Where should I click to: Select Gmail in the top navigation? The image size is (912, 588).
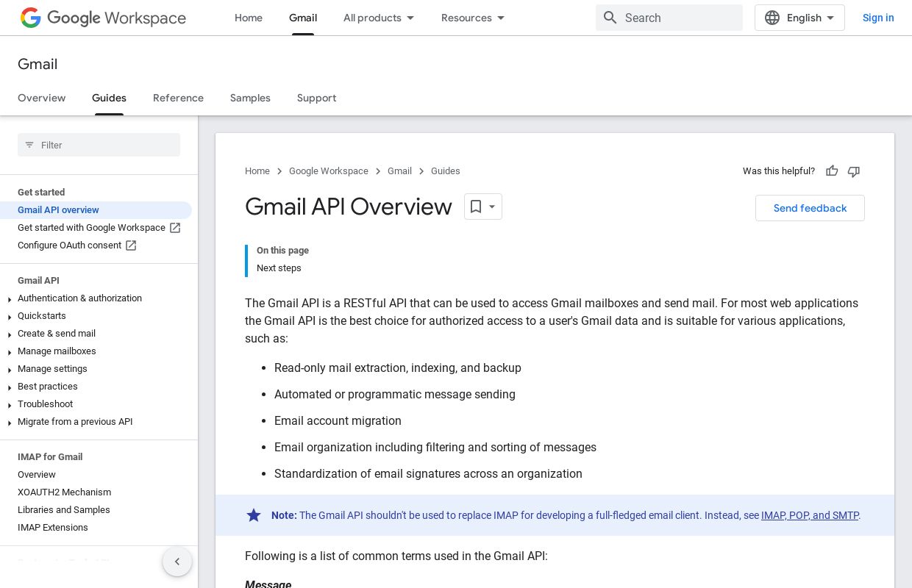click(303, 18)
